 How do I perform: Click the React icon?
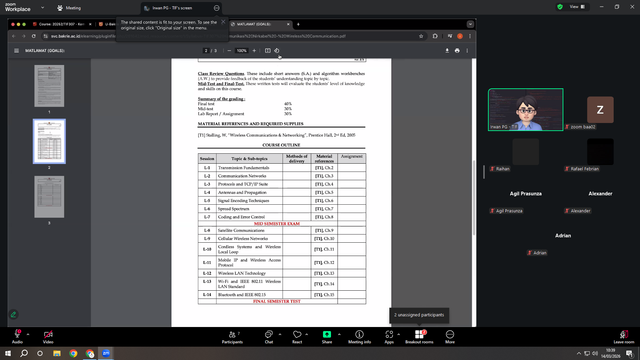point(297,337)
